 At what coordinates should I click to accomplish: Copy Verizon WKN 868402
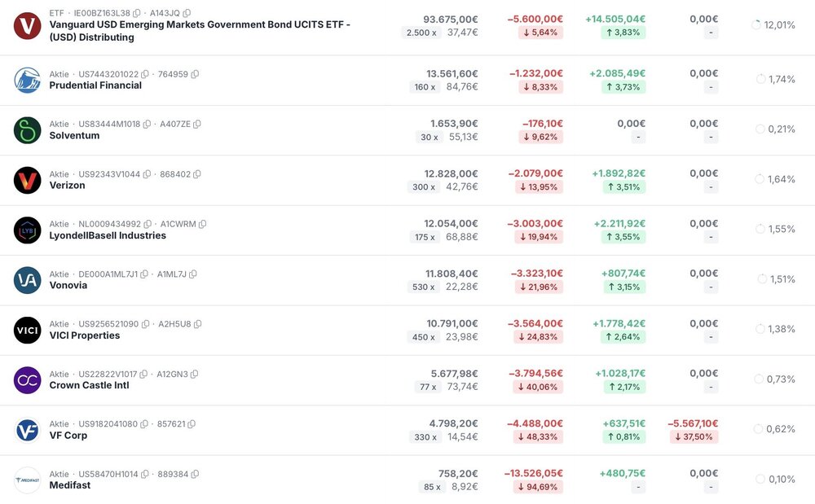point(197,174)
